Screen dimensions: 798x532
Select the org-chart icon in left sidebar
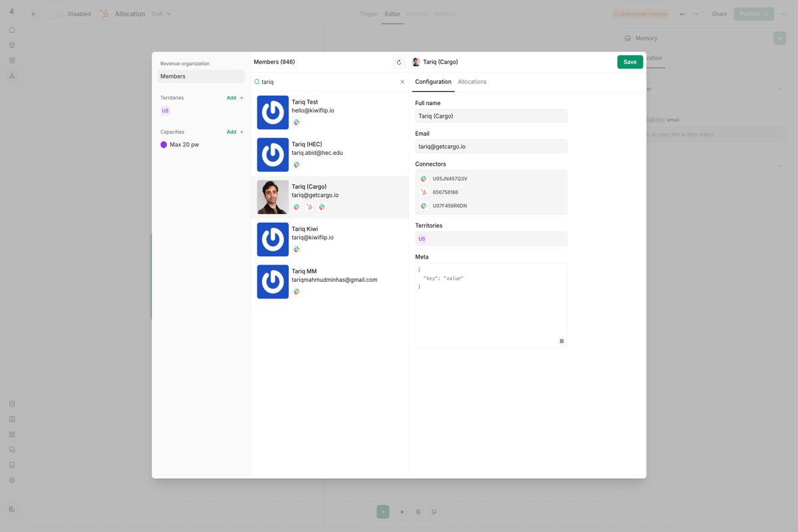pyautogui.click(x=12, y=76)
